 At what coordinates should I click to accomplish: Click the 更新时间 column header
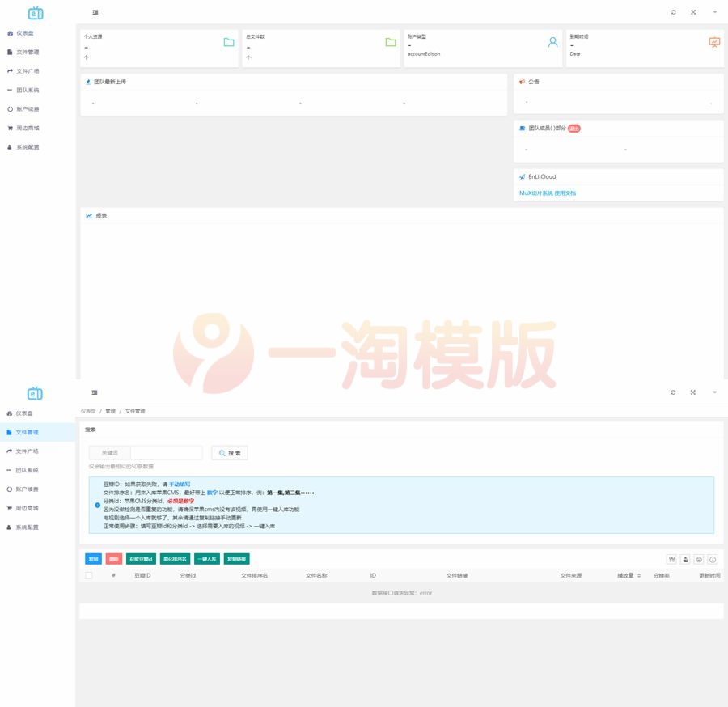click(x=710, y=576)
